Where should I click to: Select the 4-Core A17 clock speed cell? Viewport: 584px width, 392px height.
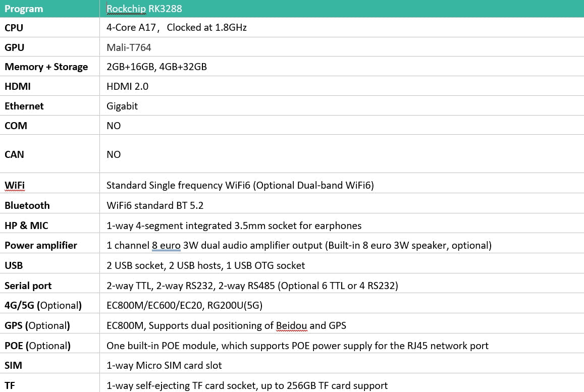176,28
